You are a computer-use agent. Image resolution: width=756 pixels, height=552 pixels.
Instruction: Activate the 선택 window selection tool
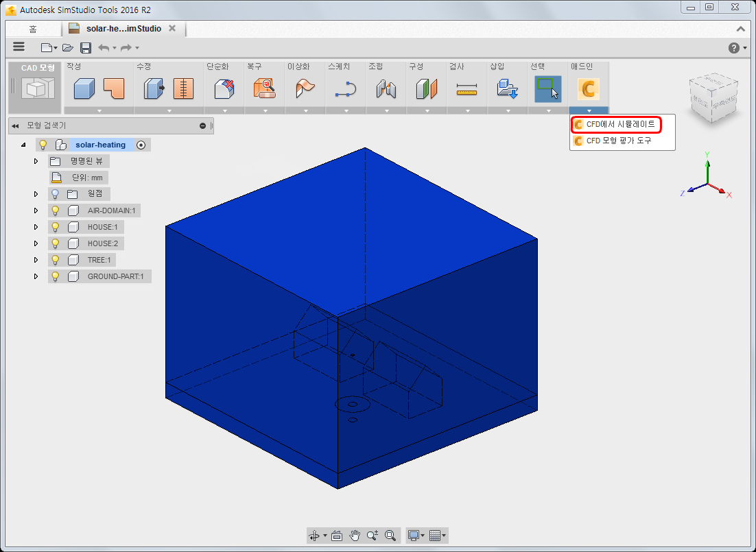coord(547,89)
